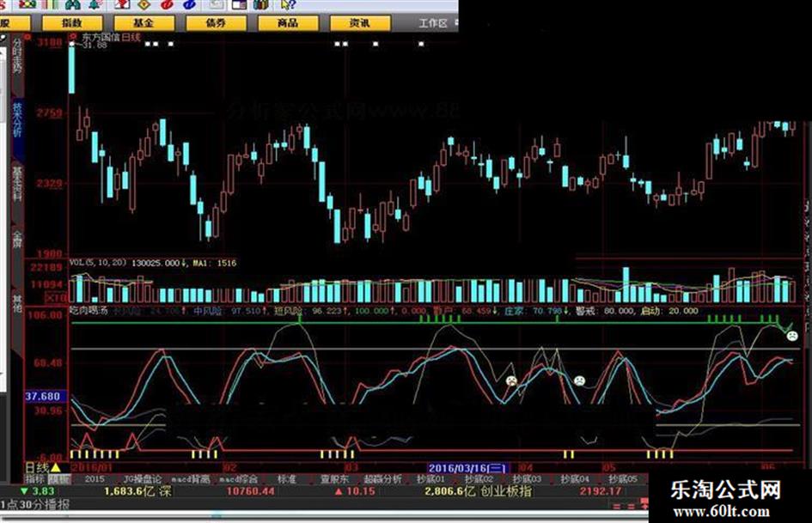This screenshot has width=812, height=523.
Task: Select the macd背离 indicator tab
Action: (191, 479)
